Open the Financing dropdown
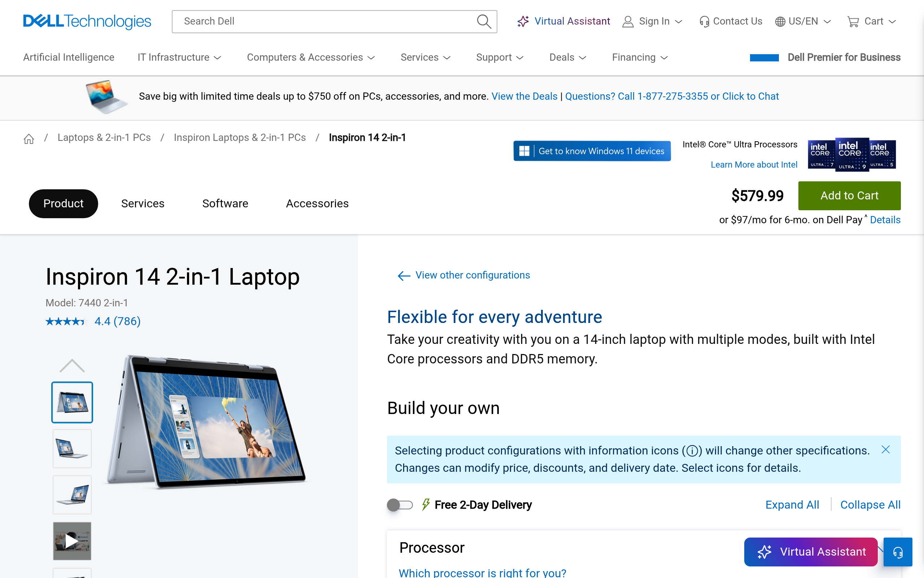 pos(640,57)
